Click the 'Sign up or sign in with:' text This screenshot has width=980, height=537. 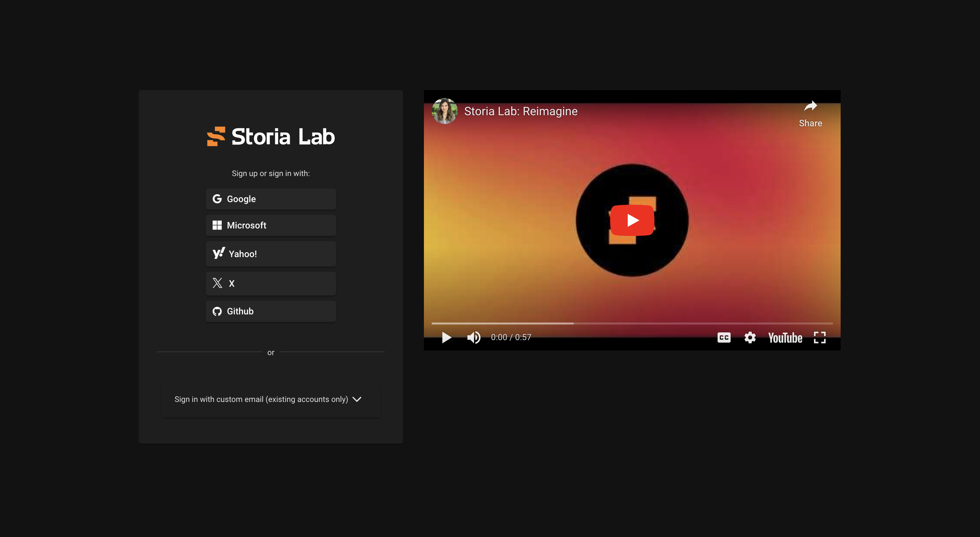(271, 173)
